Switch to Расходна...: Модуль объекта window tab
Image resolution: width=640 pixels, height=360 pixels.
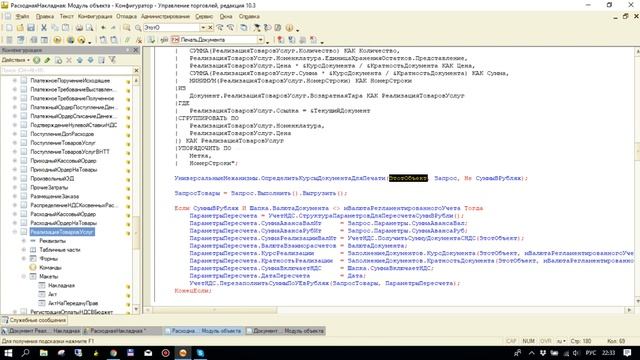coord(203,331)
